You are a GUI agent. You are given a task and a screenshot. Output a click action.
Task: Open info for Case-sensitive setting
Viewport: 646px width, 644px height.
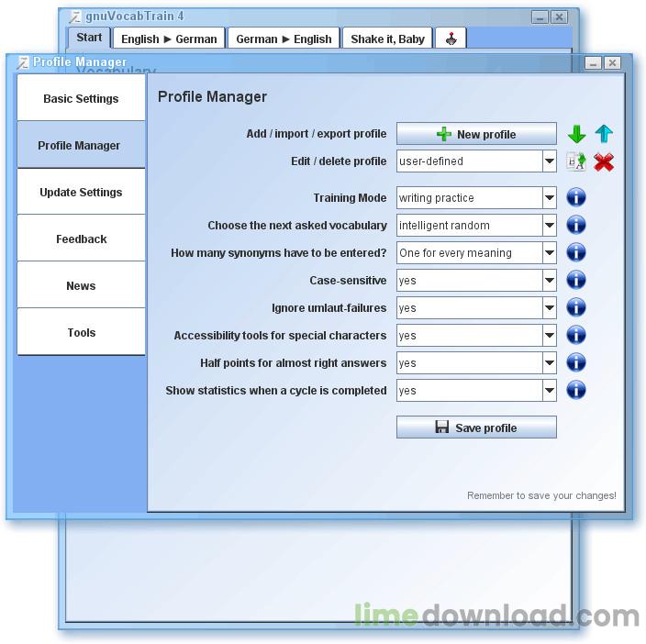point(576,280)
